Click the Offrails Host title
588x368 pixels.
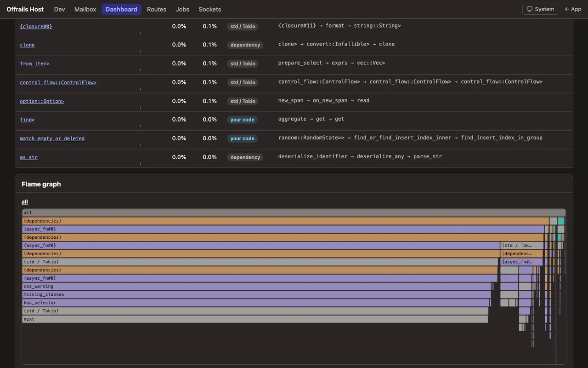click(x=26, y=9)
